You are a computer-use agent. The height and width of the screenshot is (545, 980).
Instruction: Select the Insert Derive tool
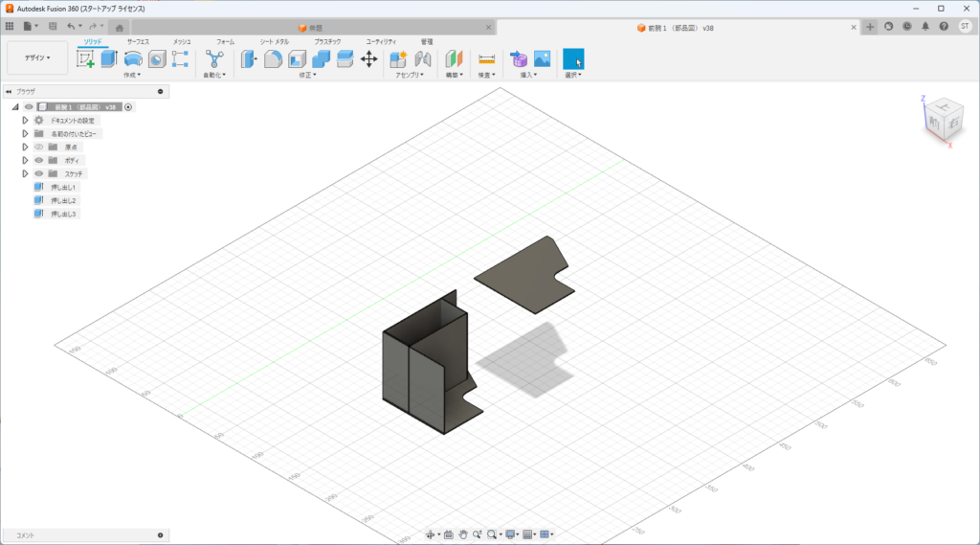tap(519, 58)
